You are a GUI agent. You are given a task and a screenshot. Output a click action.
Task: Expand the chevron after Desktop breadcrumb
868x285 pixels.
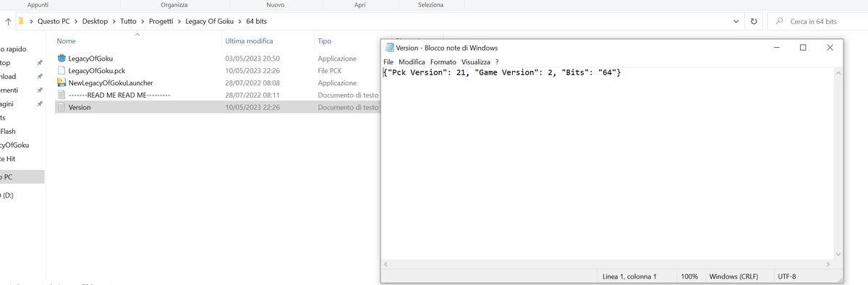114,22
